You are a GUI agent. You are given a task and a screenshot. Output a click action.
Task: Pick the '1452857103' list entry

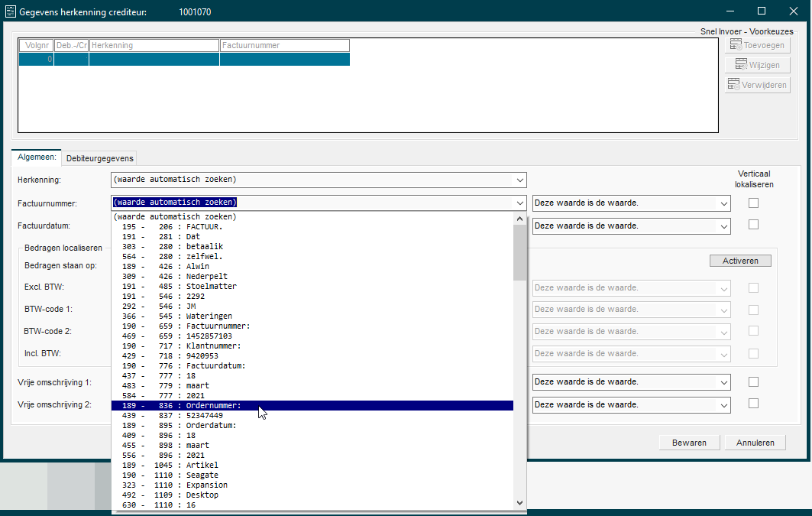pos(312,336)
